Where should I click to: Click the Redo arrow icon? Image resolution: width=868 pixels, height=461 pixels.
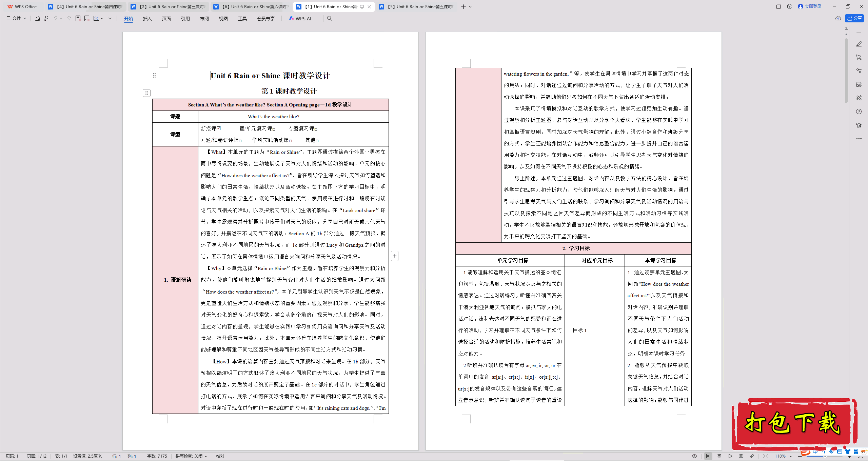[69, 18]
